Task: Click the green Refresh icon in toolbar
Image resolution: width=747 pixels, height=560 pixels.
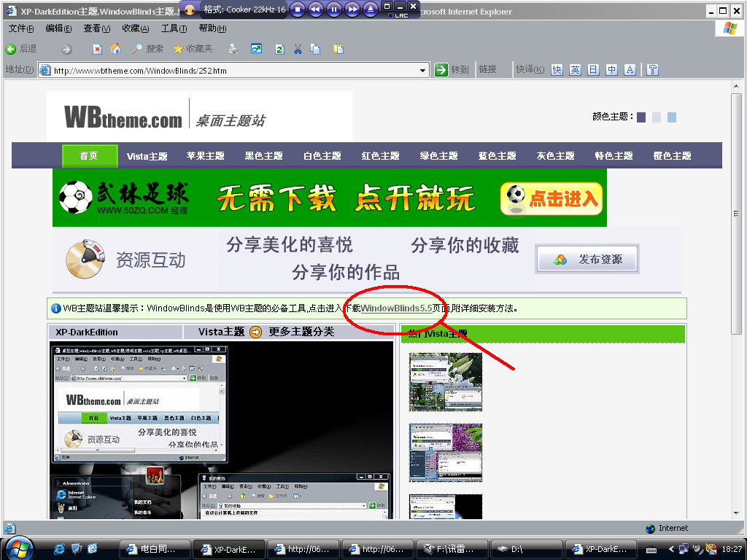Action: click(x=279, y=49)
